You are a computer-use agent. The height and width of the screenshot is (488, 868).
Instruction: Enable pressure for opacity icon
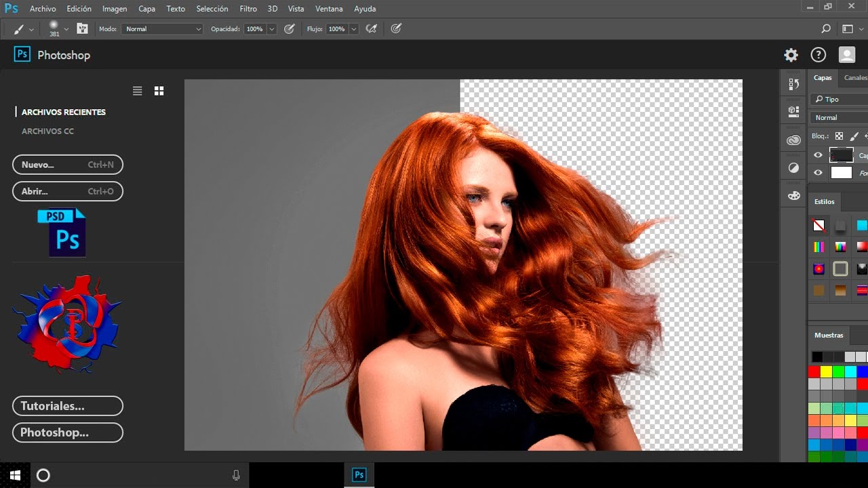[x=290, y=28]
